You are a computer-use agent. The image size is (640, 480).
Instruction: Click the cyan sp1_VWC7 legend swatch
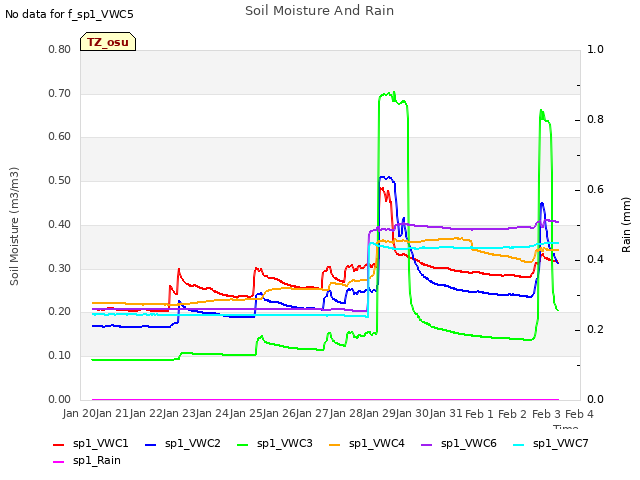click(x=519, y=445)
